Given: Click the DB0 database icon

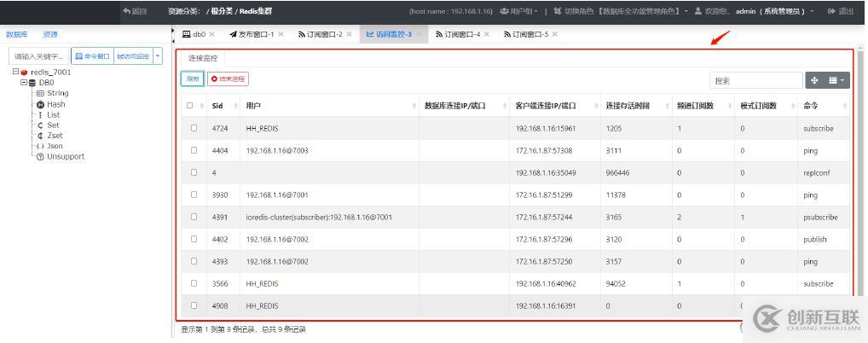Looking at the screenshot, I should [x=32, y=83].
